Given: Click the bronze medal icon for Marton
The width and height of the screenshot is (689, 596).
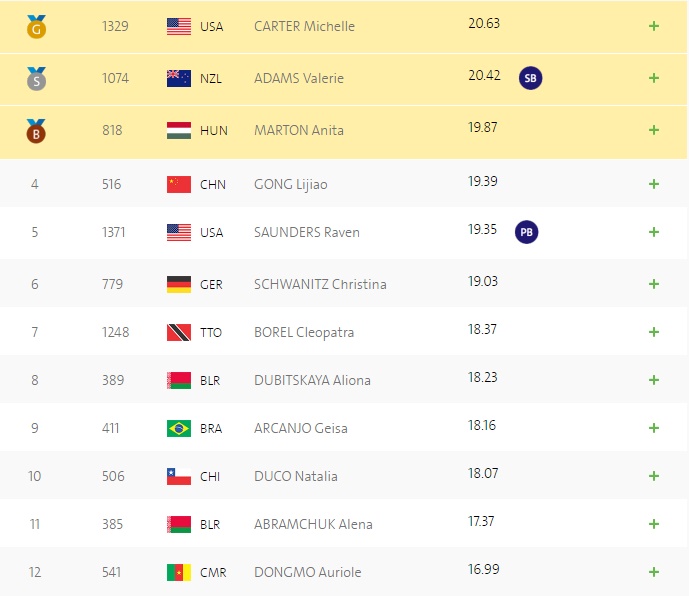Looking at the screenshot, I should (36, 131).
